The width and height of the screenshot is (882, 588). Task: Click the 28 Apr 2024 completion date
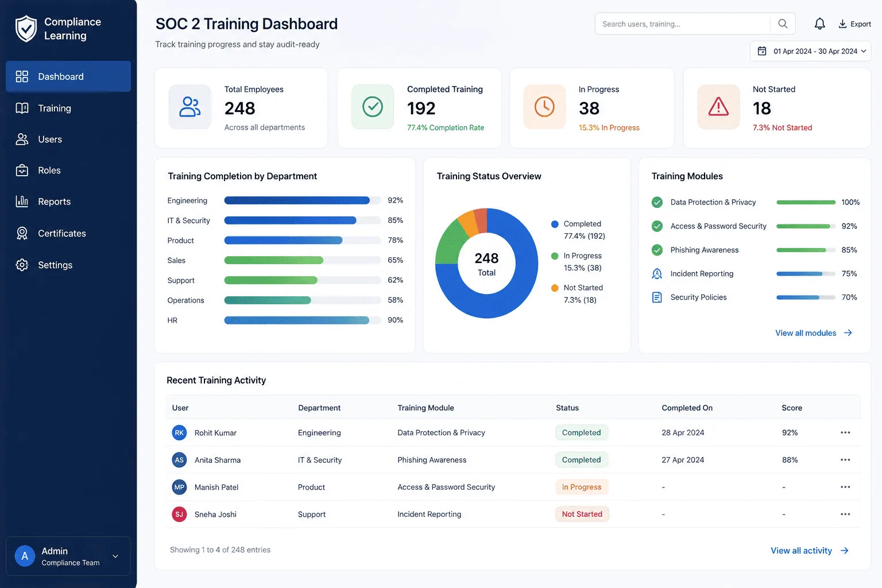tap(683, 432)
